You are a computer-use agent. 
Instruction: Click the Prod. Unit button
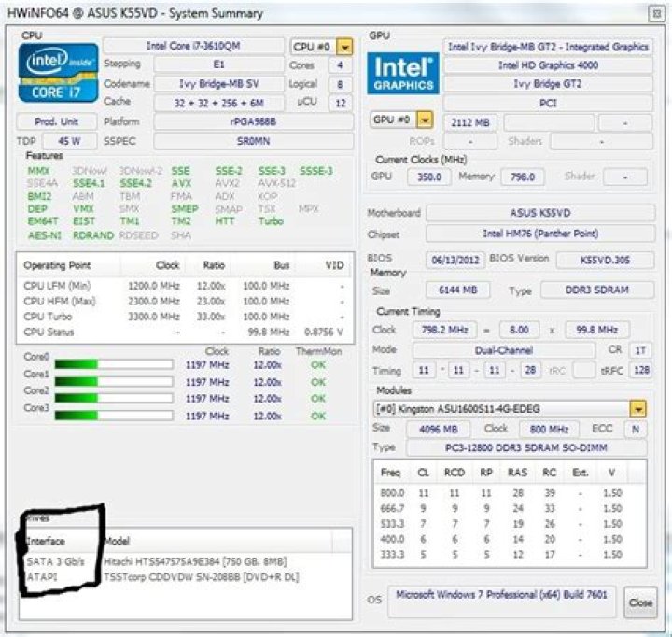(x=57, y=121)
